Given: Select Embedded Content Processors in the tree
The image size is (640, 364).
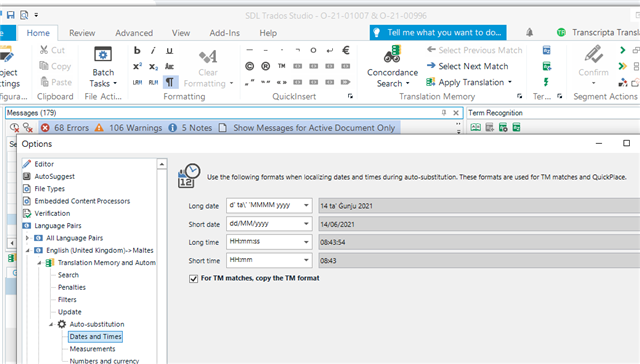Looking at the screenshot, I should pyautogui.click(x=82, y=201).
